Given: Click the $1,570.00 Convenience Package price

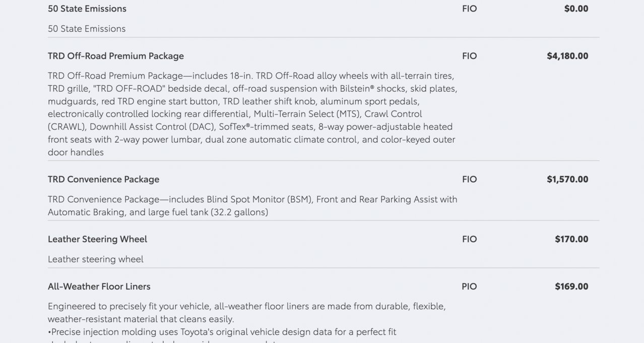Looking at the screenshot, I should coord(567,179).
